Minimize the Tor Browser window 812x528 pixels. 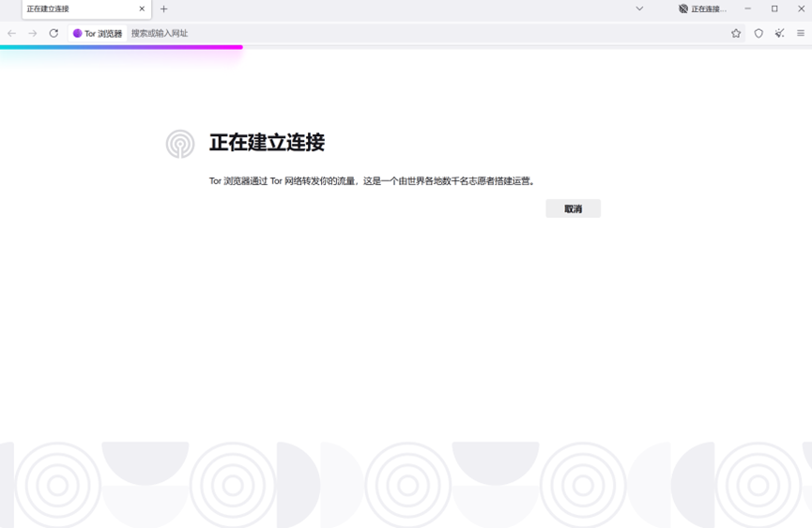click(748, 8)
